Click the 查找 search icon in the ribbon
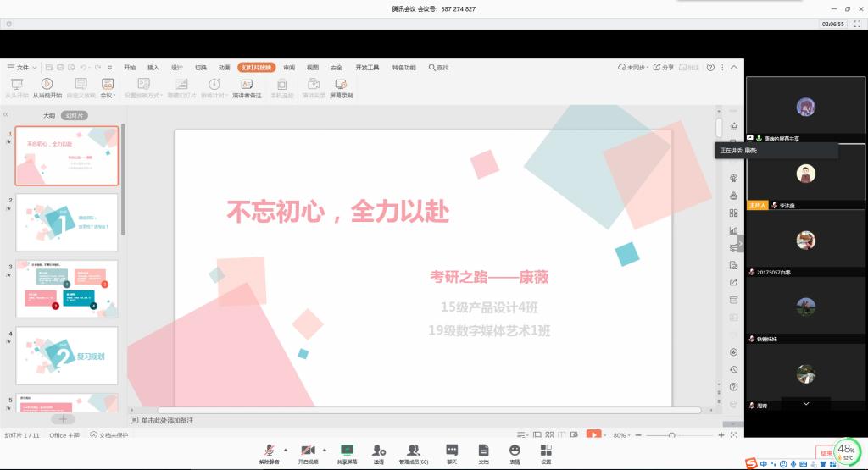Screen dimensions: 868x470 pos(431,68)
